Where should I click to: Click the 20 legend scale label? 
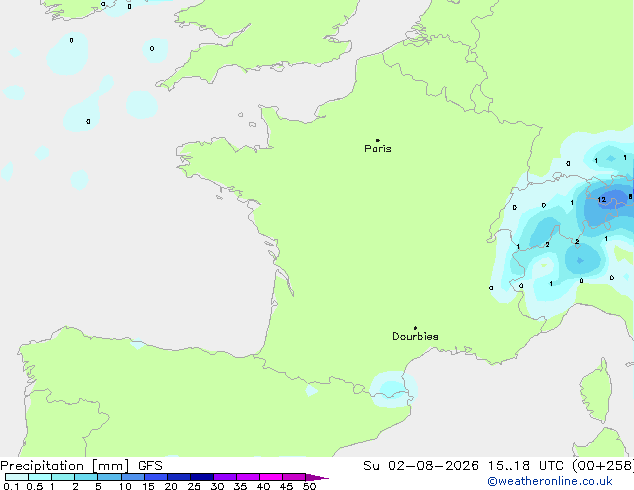pyautogui.click(x=171, y=486)
